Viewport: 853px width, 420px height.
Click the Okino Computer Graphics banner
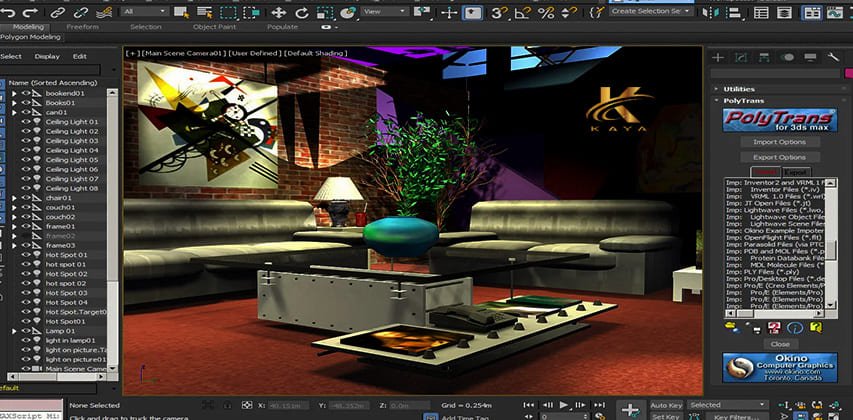(x=780, y=367)
